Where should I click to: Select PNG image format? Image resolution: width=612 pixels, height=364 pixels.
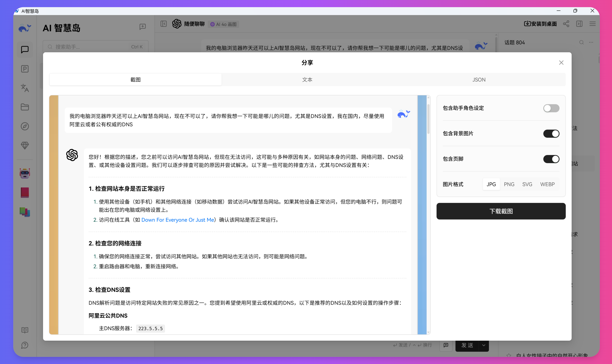click(x=509, y=184)
